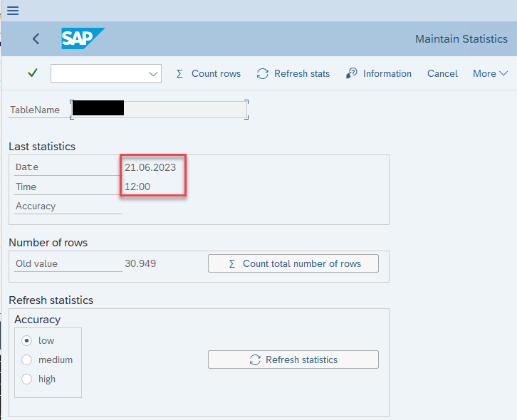517x420 pixels.
Task: Open the hamburger menu icon
Action: (x=13, y=11)
